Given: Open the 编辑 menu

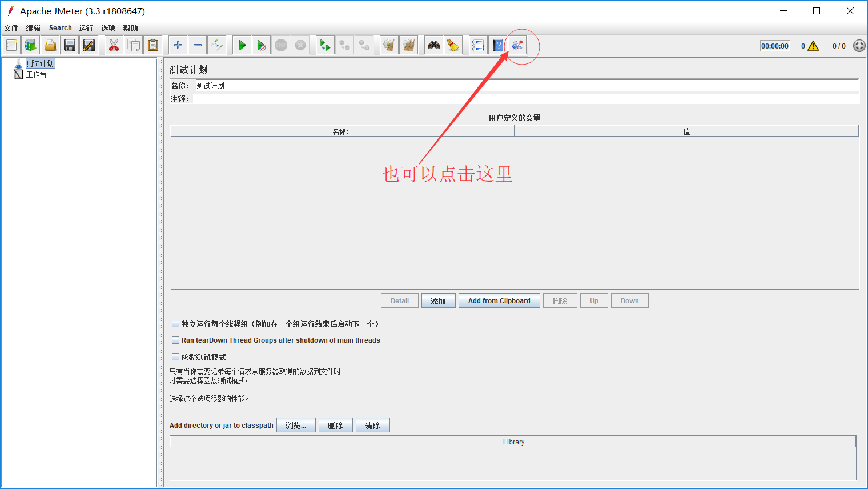Looking at the screenshot, I should (x=33, y=28).
